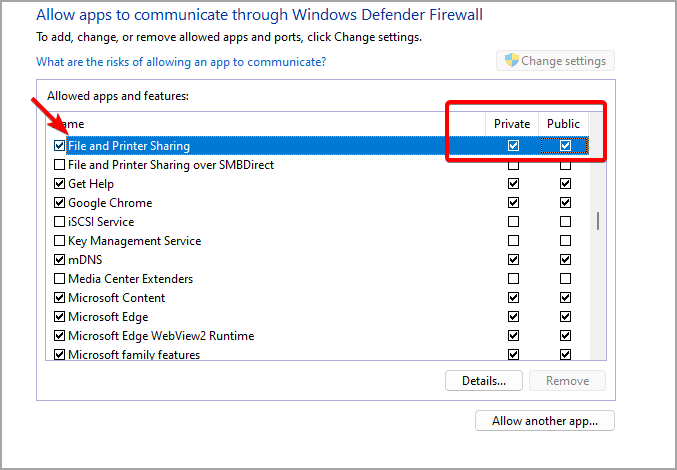Uncheck the File and Printer Sharing checkbox
The image size is (677, 470).
tap(60, 146)
